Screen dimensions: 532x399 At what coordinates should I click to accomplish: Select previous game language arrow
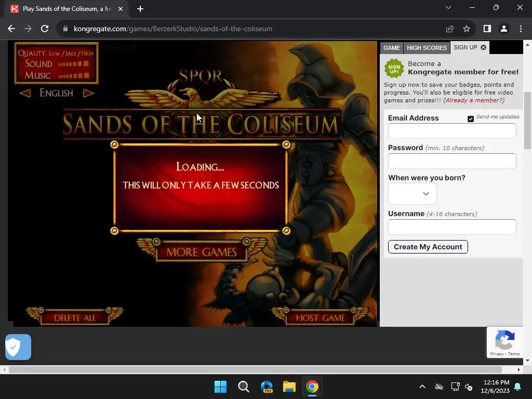(25, 93)
